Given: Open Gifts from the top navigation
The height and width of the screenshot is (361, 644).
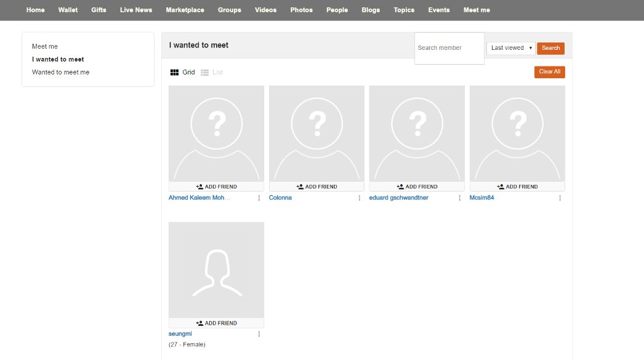Looking at the screenshot, I should pos(99,10).
